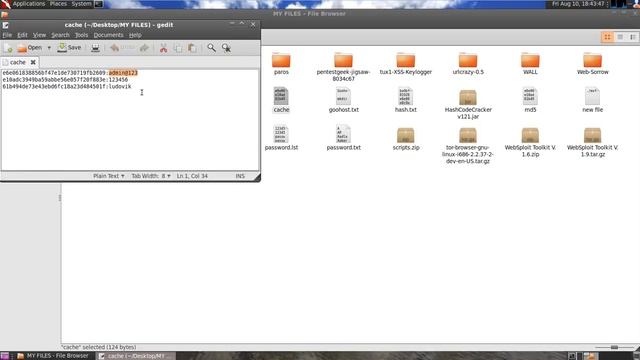This screenshot has width=640, height=360.
Task: Select the password.txt file
Action: point(343,138)
